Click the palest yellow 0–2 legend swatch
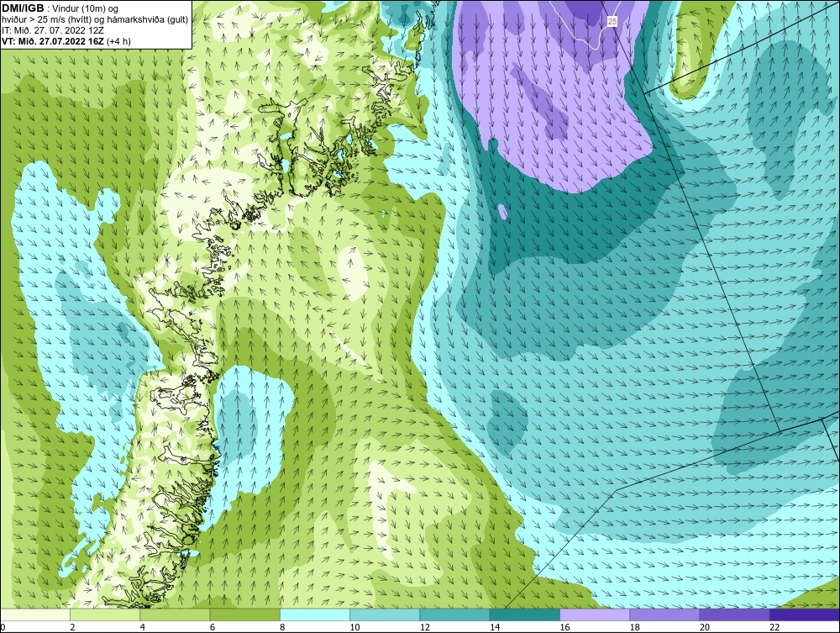The image size is (840, 633). click(x=35, y=615)
